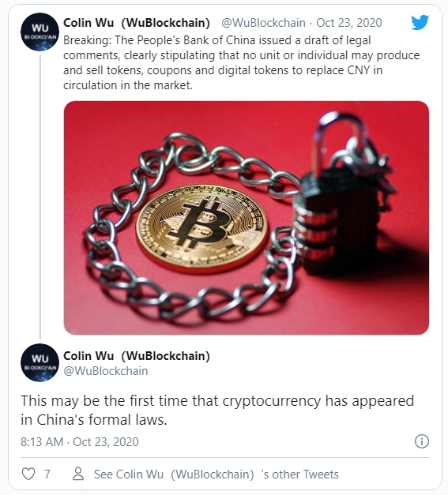
Task: Open the 8:13 AM · Oct 23, 2020 timestamp
Action: click(80, 441)
